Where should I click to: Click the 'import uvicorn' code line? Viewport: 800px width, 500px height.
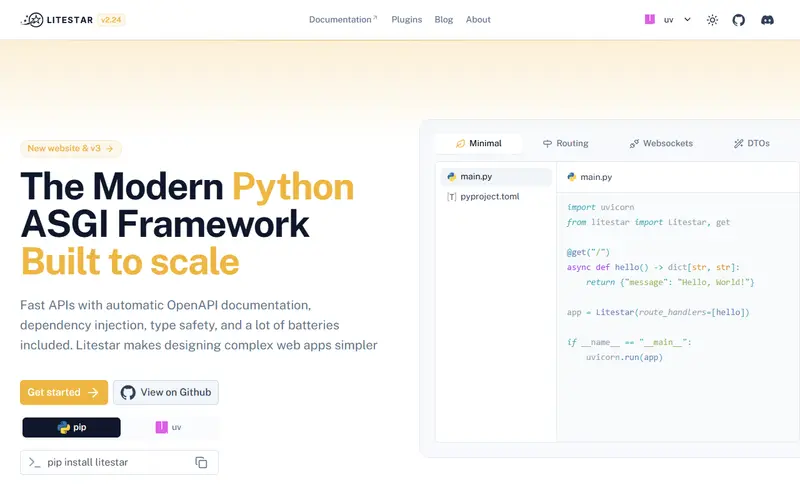pyautogui.click(x=601, y=207)
